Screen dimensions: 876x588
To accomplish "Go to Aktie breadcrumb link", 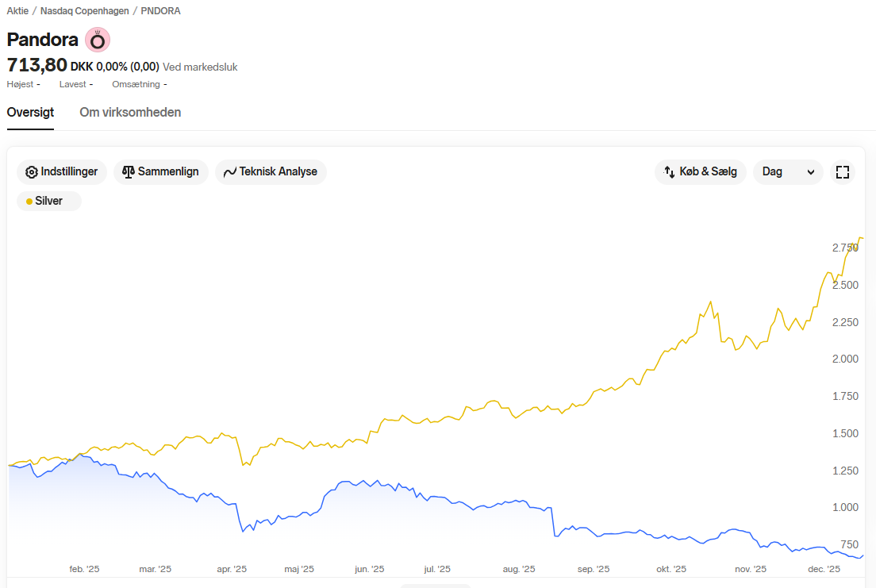I will (x=17, y=11).
